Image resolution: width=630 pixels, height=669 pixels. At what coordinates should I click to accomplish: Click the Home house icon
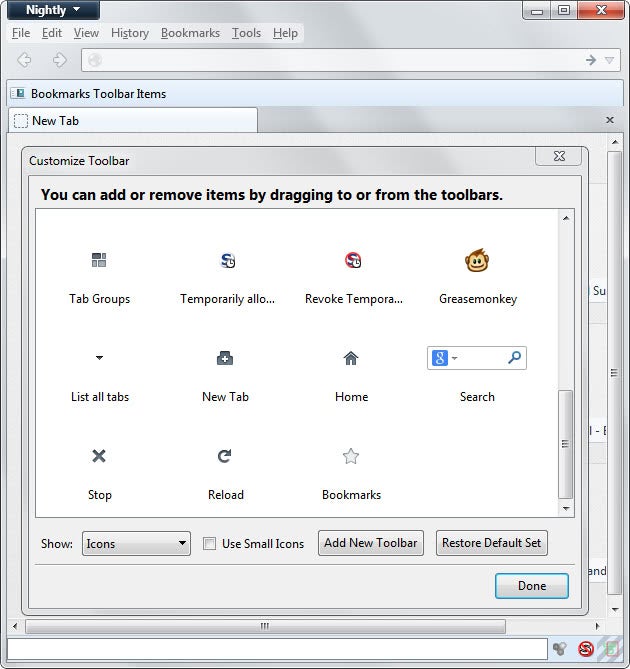[x=351, y=358]
